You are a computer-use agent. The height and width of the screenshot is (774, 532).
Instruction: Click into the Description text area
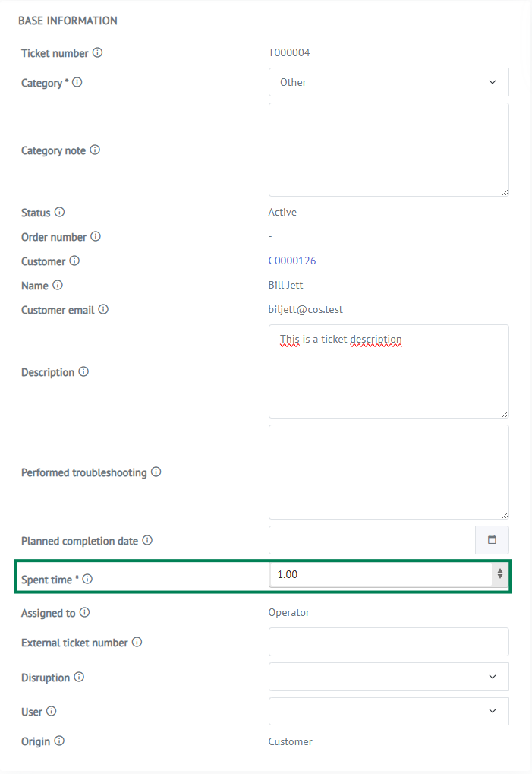(389, 371)
